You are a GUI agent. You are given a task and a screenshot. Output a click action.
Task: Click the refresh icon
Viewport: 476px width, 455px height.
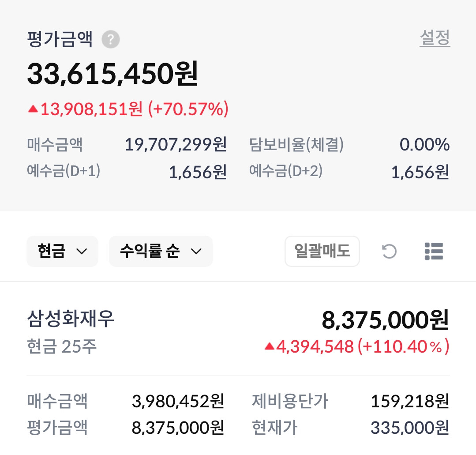tap(389, 251)
